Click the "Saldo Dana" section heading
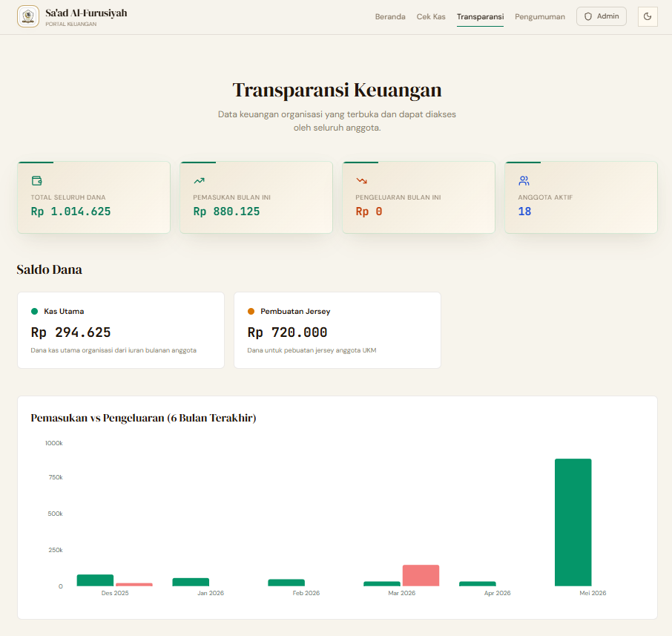 [x=49, y=269]
